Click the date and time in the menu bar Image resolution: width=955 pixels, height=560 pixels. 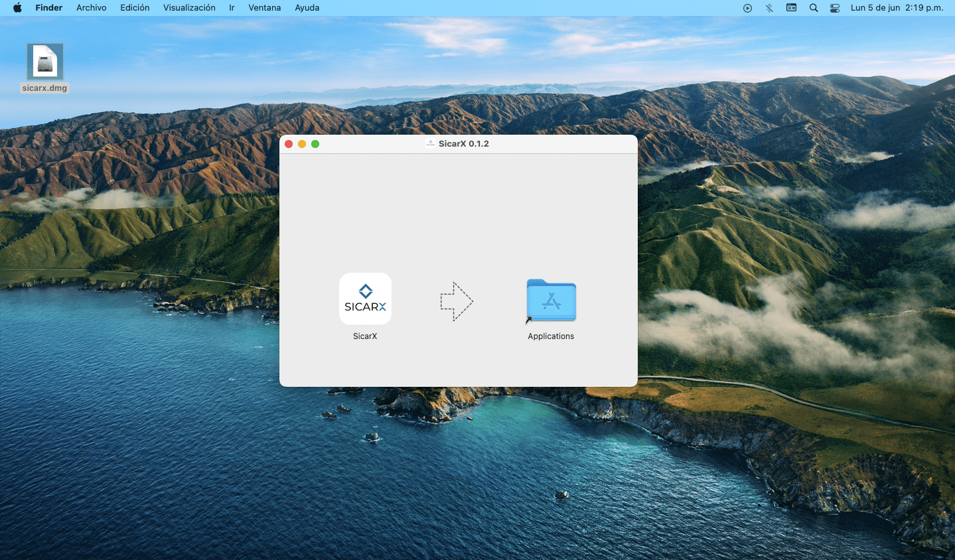[899, 7]
